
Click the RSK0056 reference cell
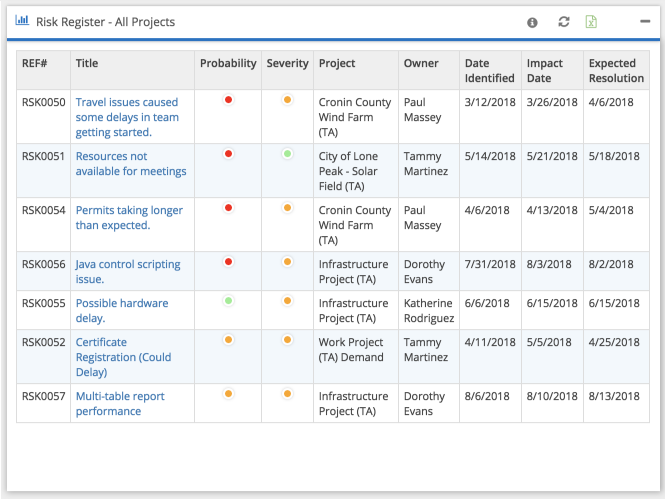coord(43,265)
